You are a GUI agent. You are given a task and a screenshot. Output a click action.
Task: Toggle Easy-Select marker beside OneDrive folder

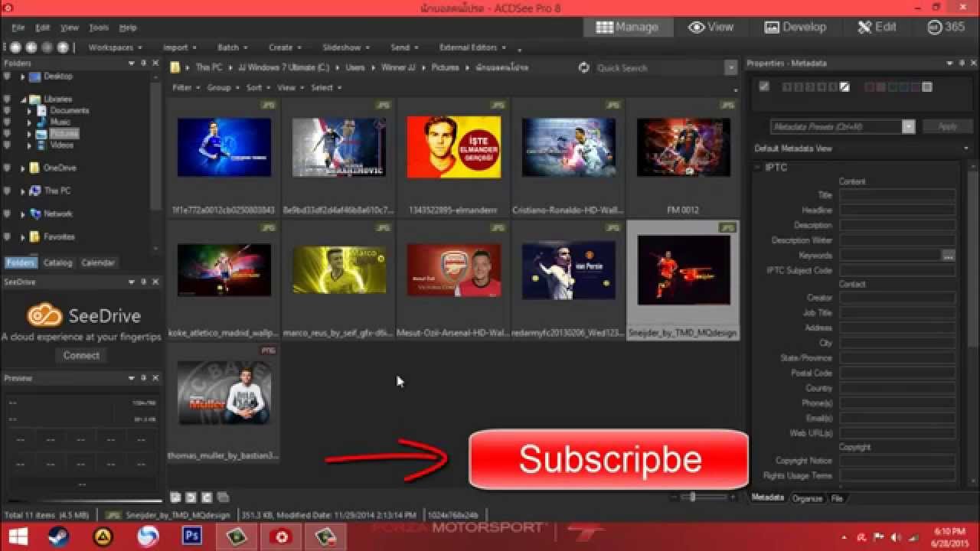tap(8, 168)
